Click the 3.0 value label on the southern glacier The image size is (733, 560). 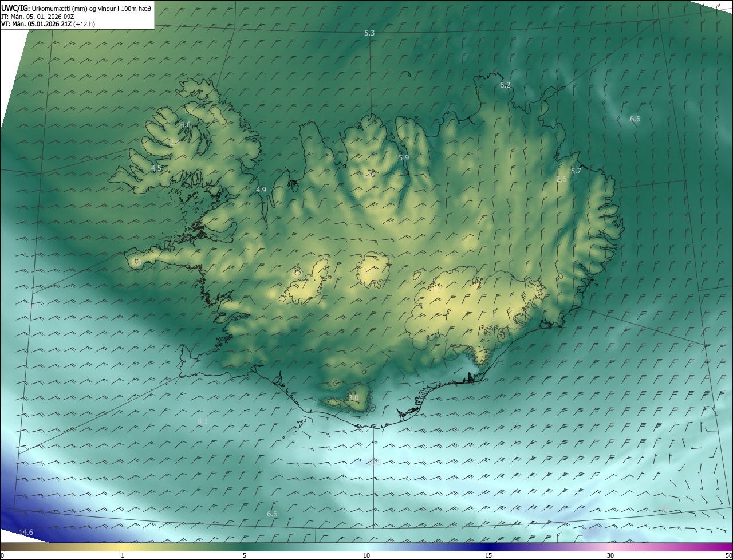(353, 397)
